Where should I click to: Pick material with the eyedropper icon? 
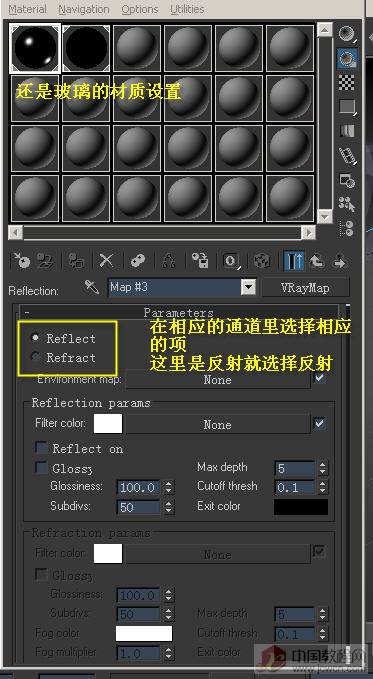click(91, 287)
